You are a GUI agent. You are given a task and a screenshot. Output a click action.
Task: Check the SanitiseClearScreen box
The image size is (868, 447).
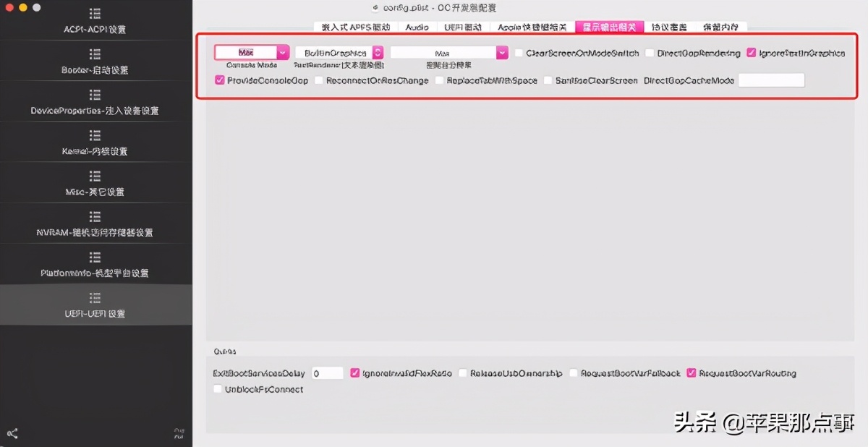(548, 80)
